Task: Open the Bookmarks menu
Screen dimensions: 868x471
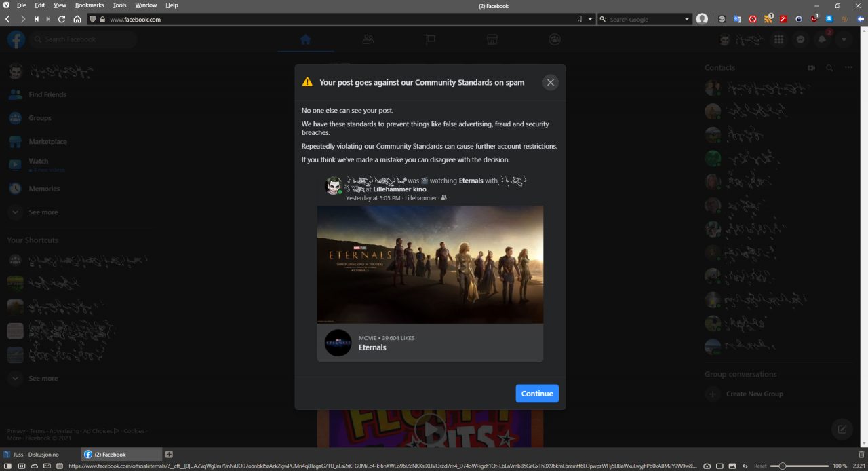Action: click(89, 5)
